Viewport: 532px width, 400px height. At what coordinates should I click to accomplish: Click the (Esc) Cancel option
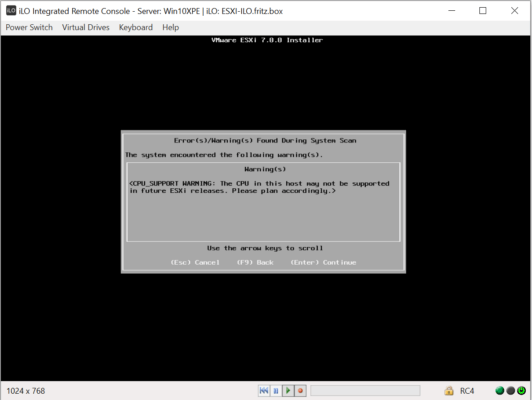click(195, 263)
